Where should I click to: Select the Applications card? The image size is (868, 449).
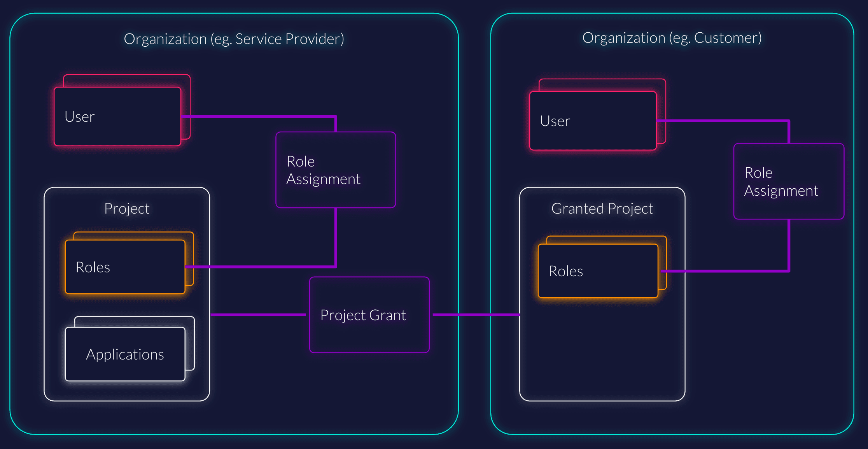[x=124, y=354]
